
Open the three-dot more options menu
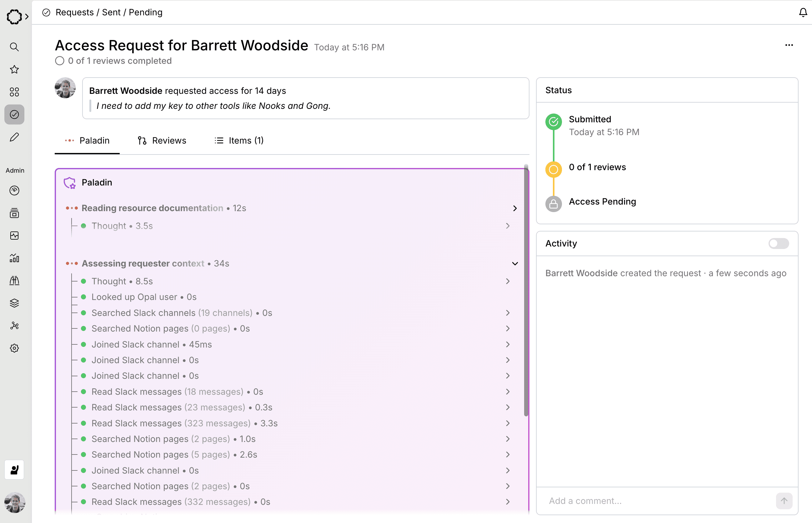(789, 45)
